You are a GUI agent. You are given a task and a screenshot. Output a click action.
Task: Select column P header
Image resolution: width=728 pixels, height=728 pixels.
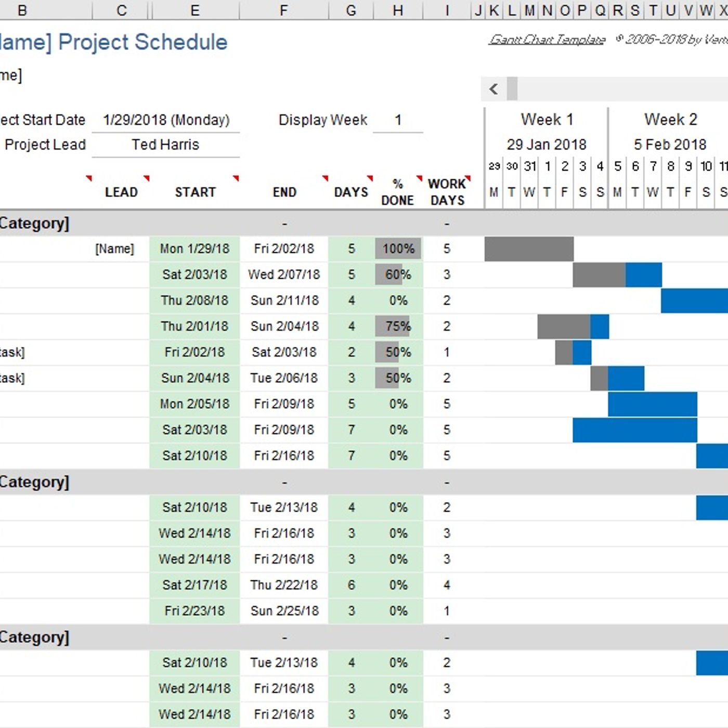pos(582,9)
